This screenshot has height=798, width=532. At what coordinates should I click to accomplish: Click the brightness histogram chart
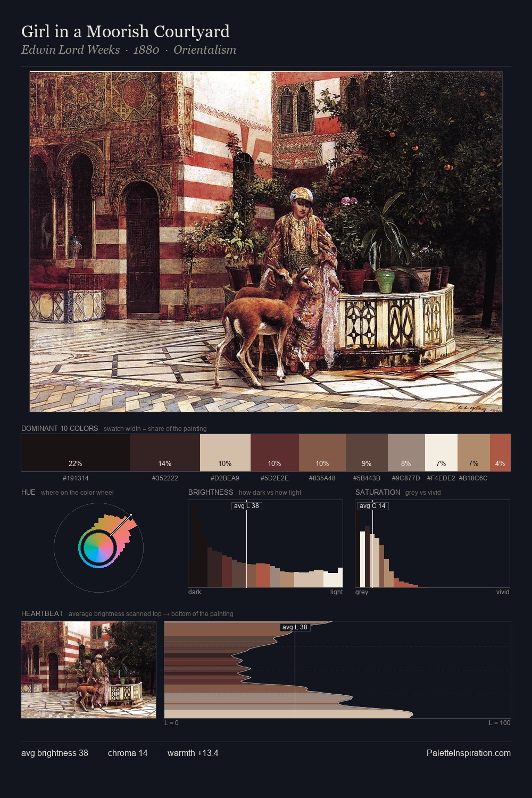point(265,544)
